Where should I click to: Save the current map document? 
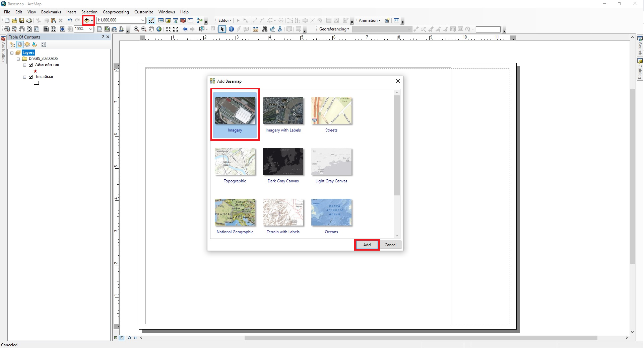click(22, 20)
